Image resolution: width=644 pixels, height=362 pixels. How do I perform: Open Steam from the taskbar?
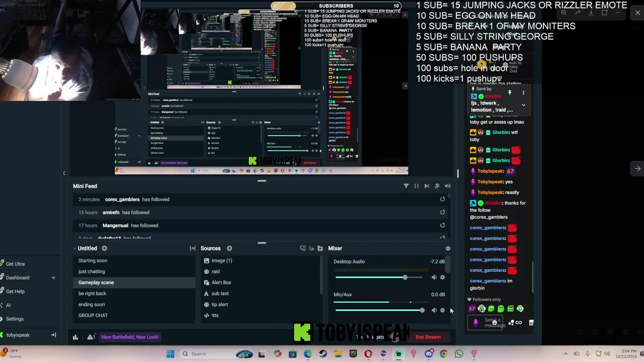point(323,354)
